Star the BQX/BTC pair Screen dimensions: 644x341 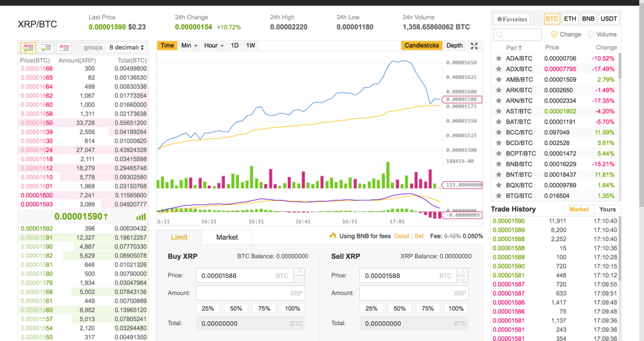tap(498, 185)
